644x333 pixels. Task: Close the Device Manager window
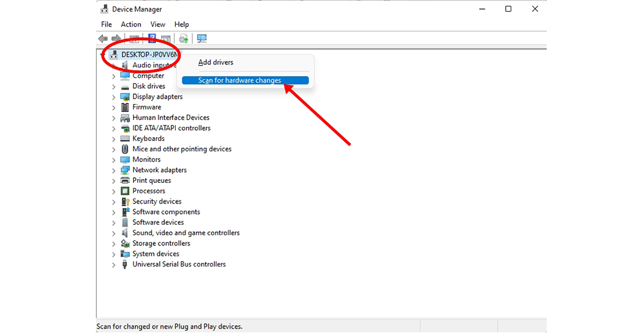tap(535, 8)
